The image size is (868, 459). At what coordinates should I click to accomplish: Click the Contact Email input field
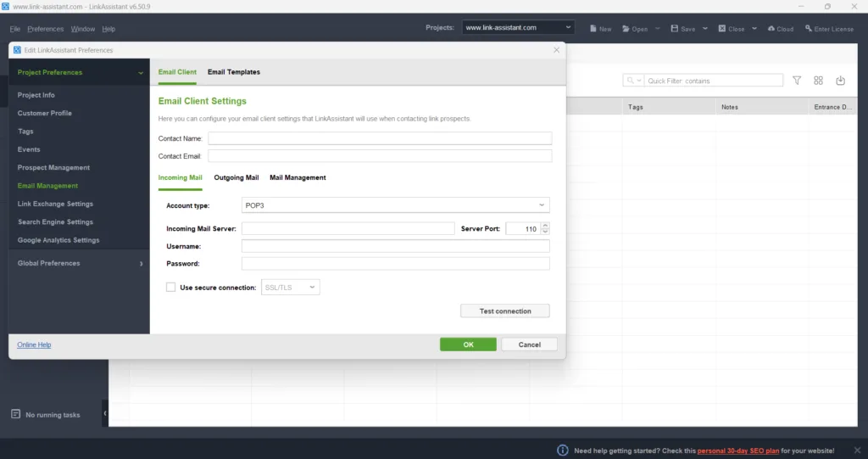[380, 156]
